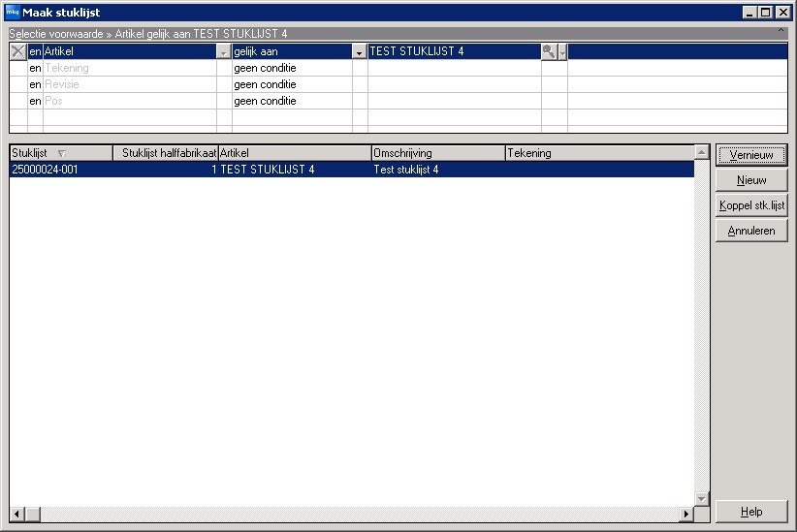Select the Revisie condition row
The width and height of the screenshot is (797, 532).
pos(398,84)
